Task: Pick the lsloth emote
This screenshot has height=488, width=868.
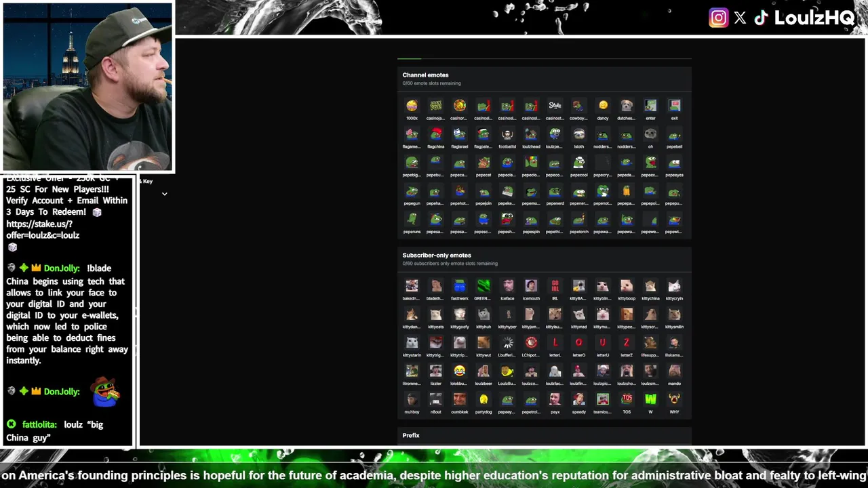Action: (x=578, y=134)
